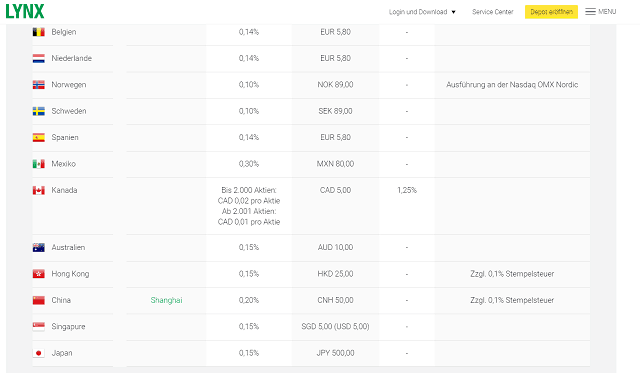Image resolution: width=640 pixels, height=373 pixels.
Task: Click the SEK 89,00 minimum fee
Action: 336,111
